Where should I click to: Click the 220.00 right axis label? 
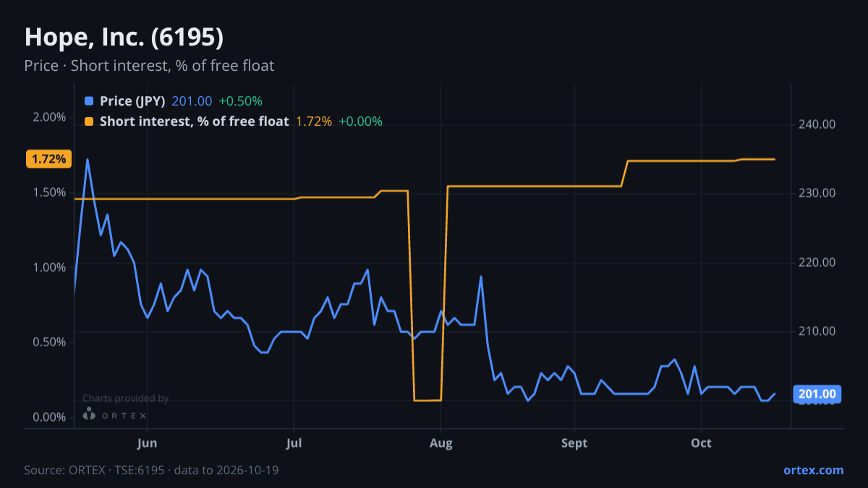click(817, 262)
